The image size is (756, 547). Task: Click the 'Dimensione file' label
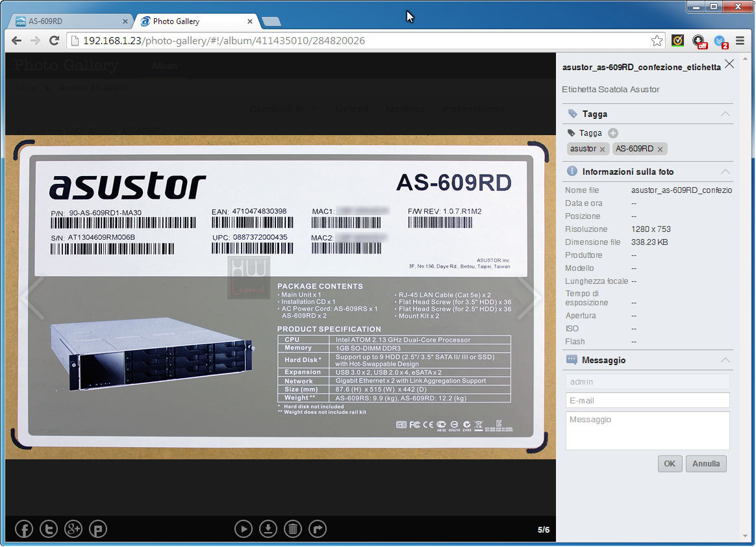tap(592, 242)
